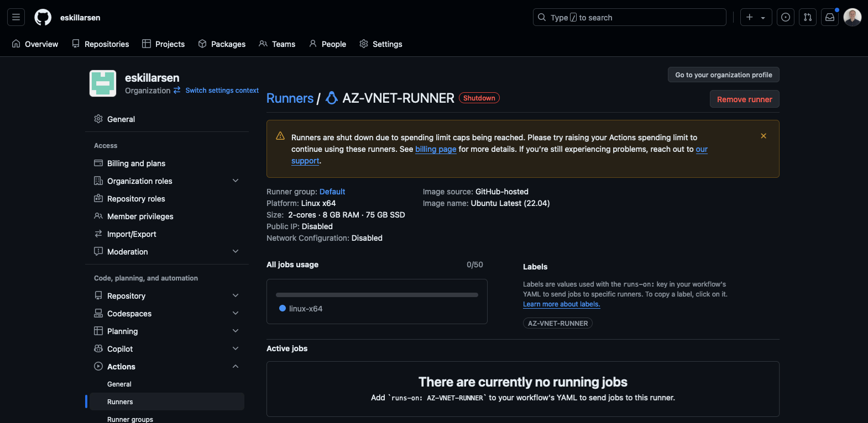Screen dimensions: 868x423
Task: Click the create new plus icon
Action: [750, 17]
